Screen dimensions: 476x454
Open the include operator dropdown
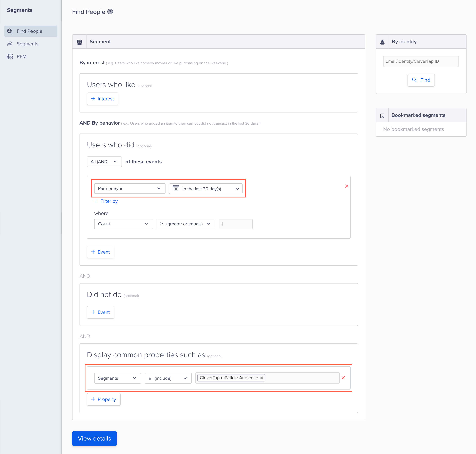pyautogui.click(x=168, y=378)
